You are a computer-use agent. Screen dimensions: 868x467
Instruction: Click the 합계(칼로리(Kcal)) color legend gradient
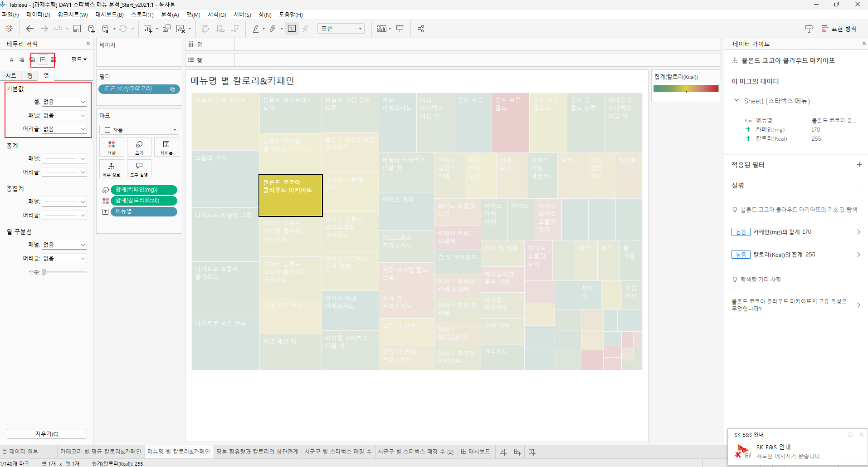(686, 88)
